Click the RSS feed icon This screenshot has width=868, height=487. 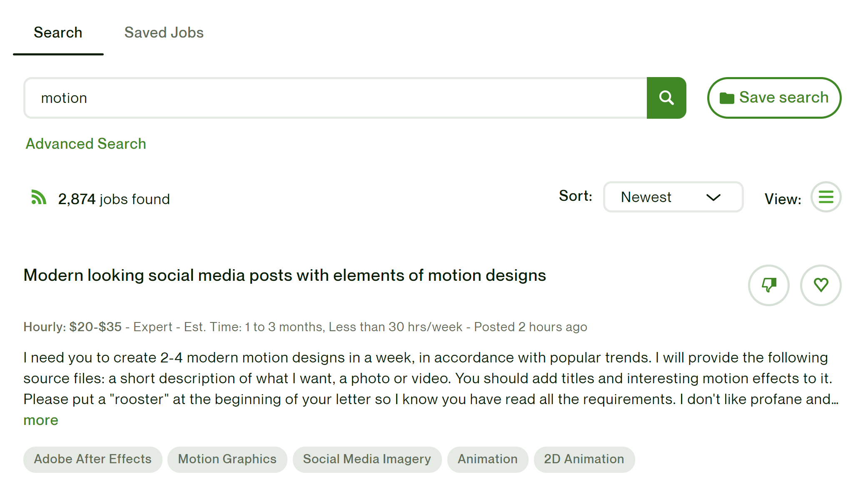tap(38, 197)
